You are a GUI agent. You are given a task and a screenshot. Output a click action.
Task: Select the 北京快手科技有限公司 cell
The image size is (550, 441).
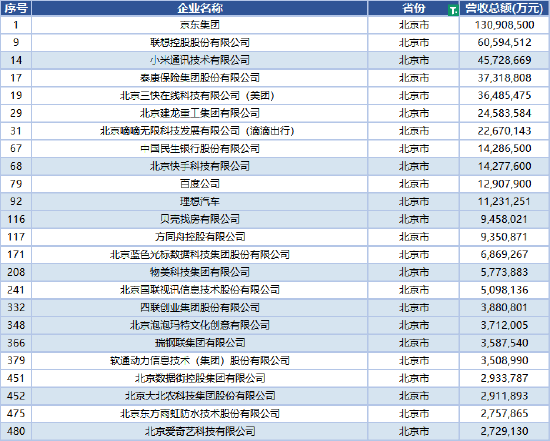point(200,166)
